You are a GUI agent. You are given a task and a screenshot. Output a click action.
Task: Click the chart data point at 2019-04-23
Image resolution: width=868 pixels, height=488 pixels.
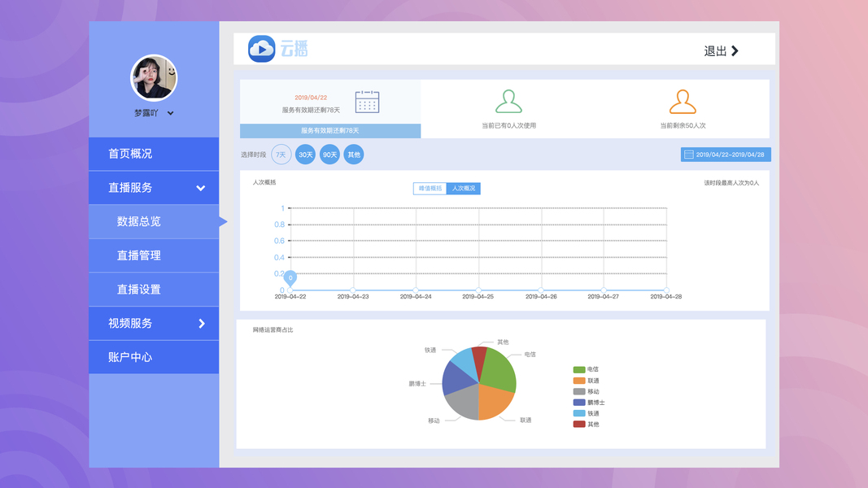pyautogui.click(x=353, y=290)
